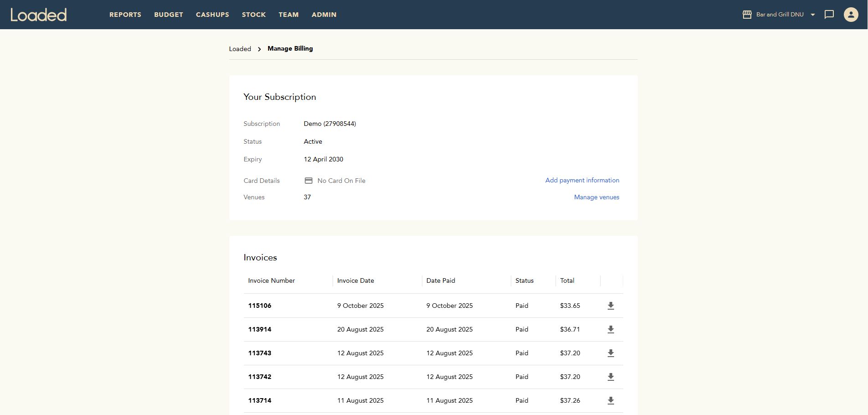This screenshot has width=868, height=415.
Task: Open the Stock menu
Action: [x=254, y=15]
